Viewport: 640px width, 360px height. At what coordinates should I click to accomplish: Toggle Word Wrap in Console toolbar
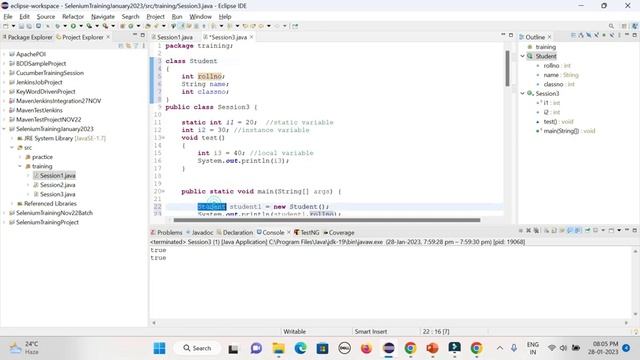pos(562,231)
